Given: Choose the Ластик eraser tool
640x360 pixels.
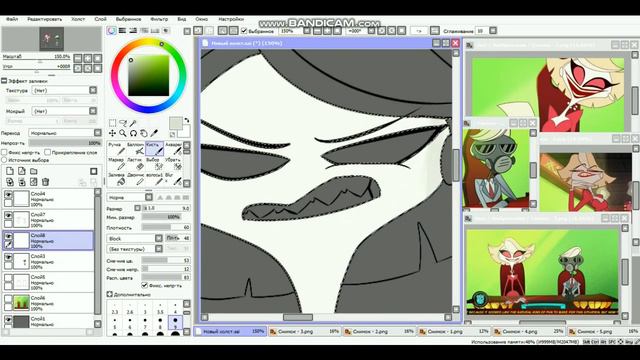Looking at the screenshot, I should (x=135, y=164).
